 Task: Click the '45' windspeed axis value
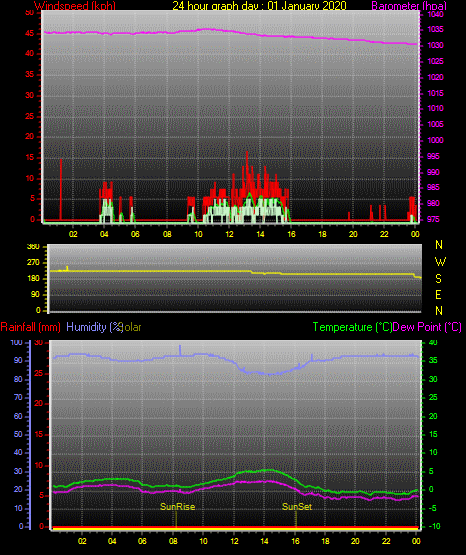30,34
